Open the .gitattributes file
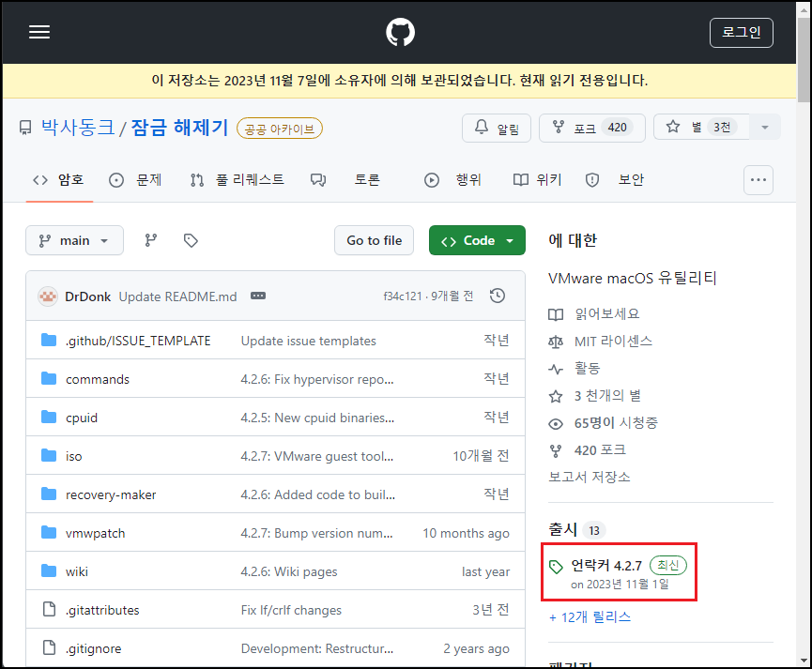 pyautogui.click(x=102, y=611)
